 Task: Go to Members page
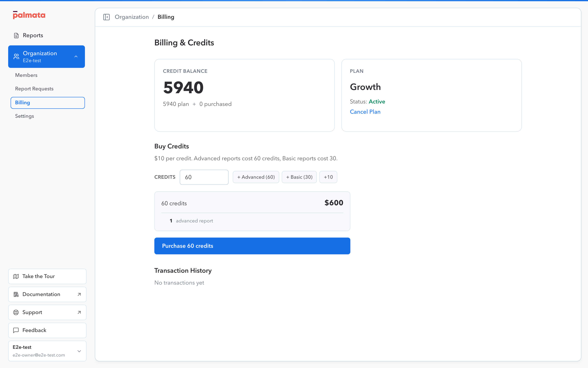point(48,75)
